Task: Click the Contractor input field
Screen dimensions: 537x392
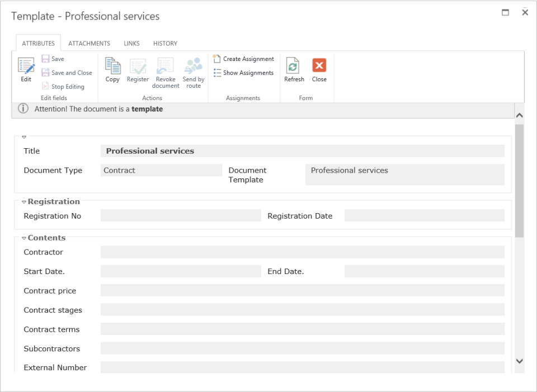Action: [x=302, y=252]
